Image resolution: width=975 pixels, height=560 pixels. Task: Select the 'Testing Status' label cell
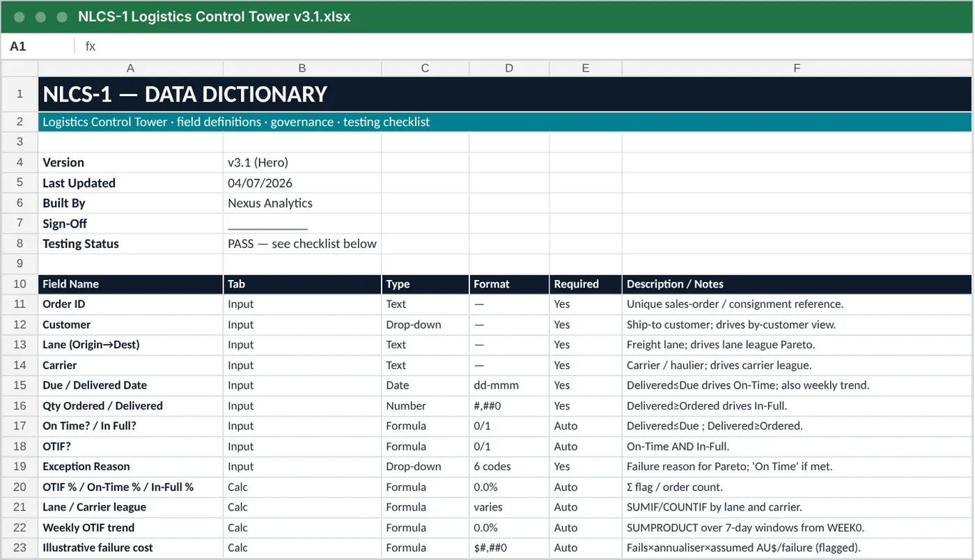pos(130,244)
